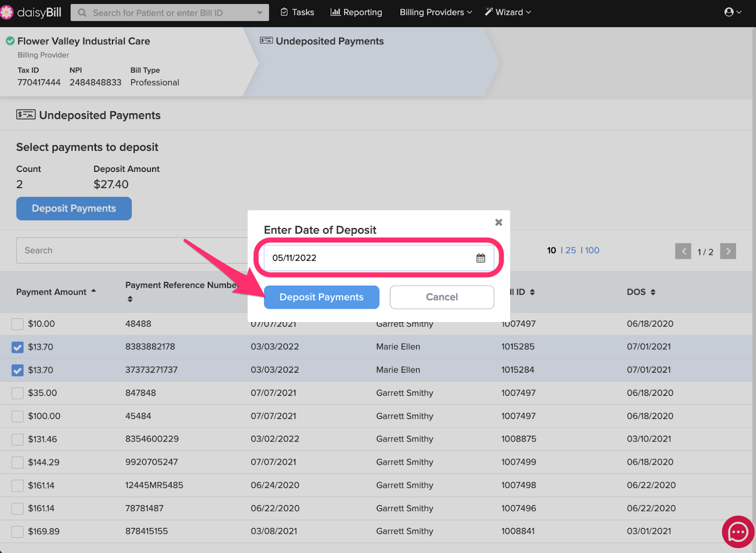This screenshot has width=756, height=553.
Task: Open the calendar date picker icon
Action: coord(481,258)
